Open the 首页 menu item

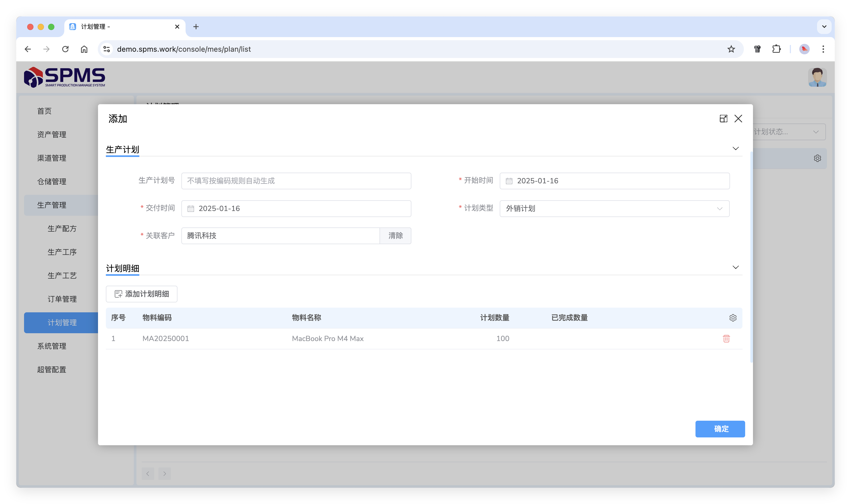pos(44,111)
